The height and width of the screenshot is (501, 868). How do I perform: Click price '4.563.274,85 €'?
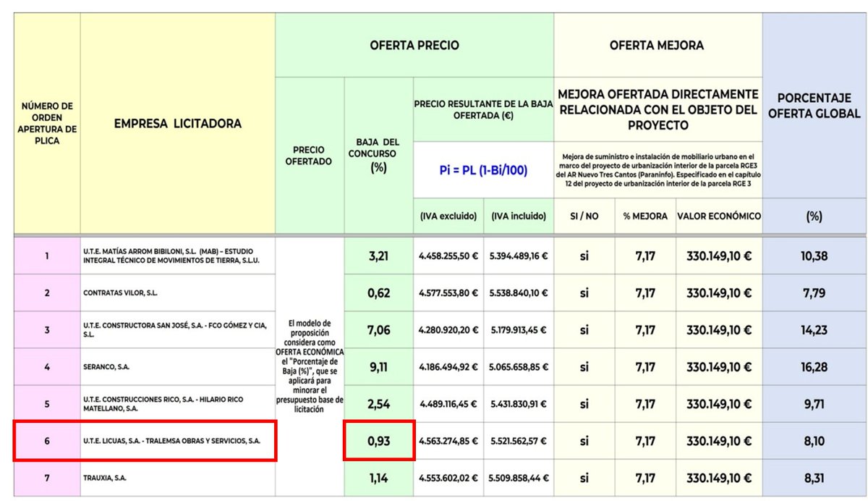448,440
